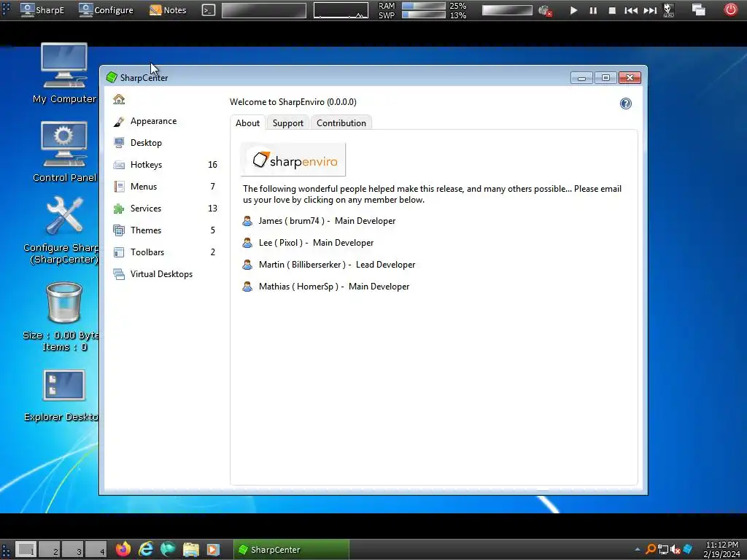Click the Services puzzle piece icon
747x560 pixels.
pyautogui.click(x=119, y=209)
